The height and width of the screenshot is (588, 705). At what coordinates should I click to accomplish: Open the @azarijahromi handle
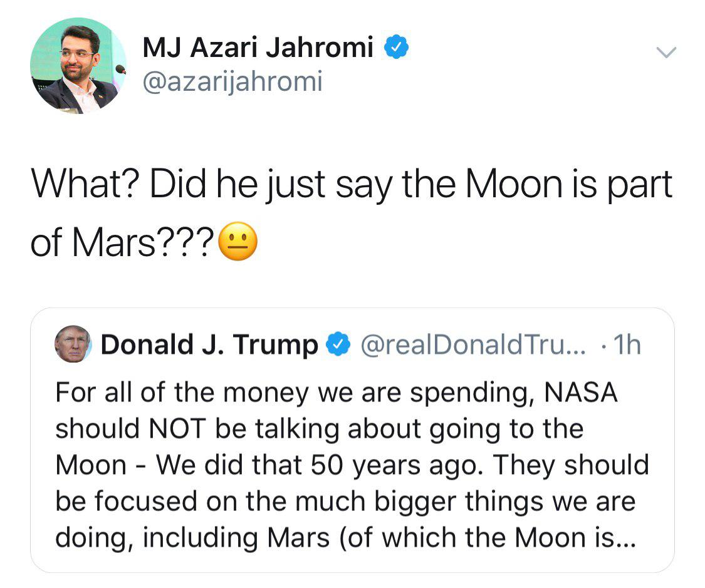(x=232, y=81)
